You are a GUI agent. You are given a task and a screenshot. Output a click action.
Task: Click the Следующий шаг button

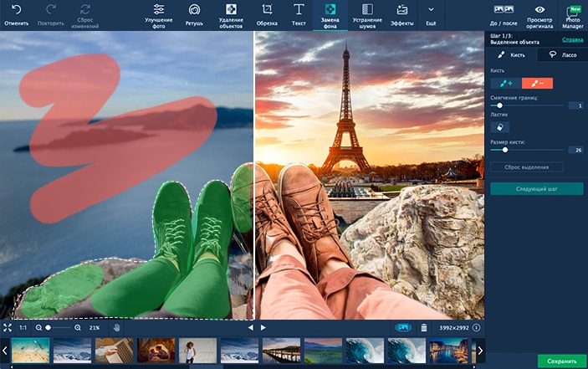click(536, 189)
